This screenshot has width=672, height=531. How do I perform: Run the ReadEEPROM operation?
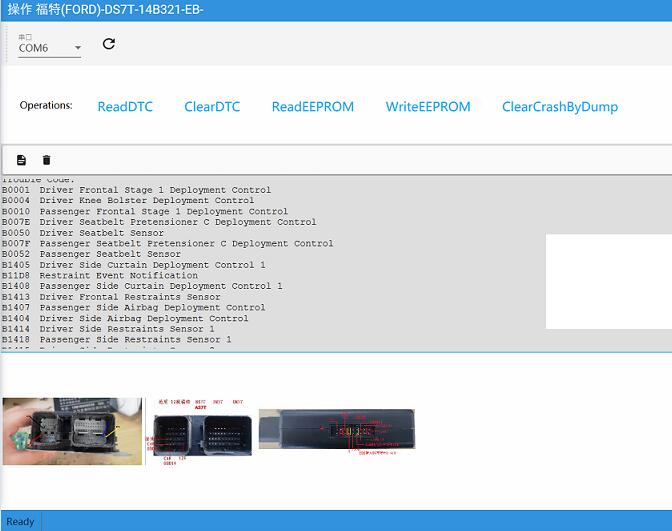tap(312, 107)
